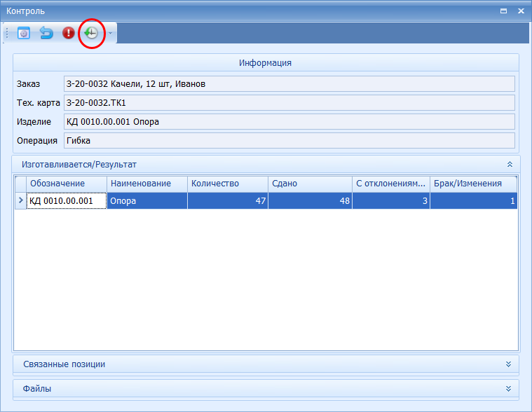Expand the Файлы section
This screenshot has width=532, height=412.
click(x=510, y=388)
